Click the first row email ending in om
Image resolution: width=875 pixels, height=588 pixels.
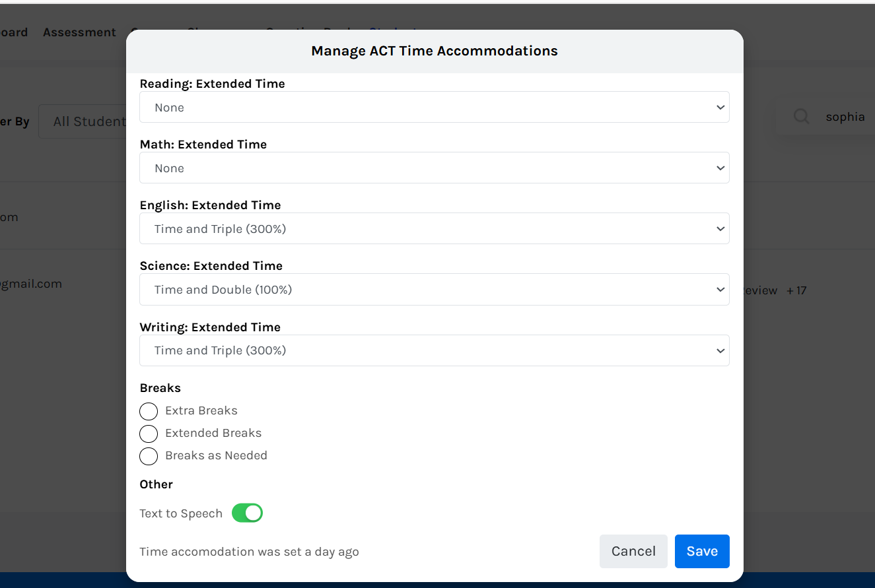tap(9, 217)
